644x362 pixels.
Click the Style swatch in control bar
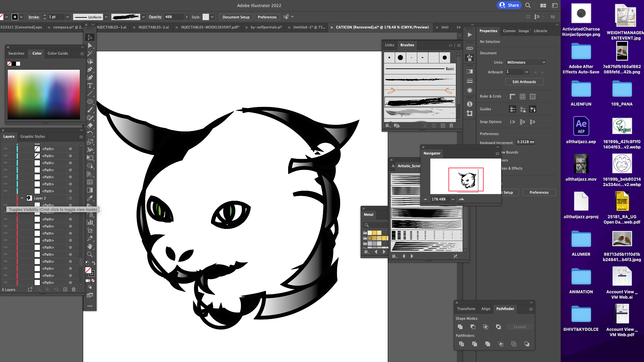click(206, 17)
